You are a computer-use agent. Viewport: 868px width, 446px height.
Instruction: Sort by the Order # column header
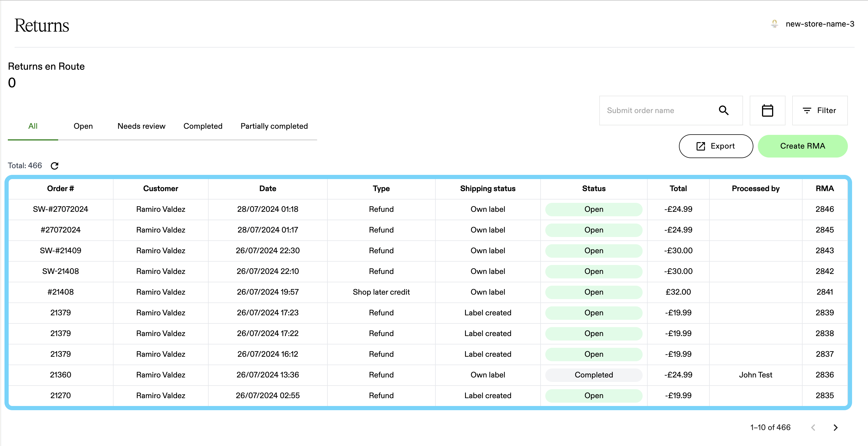[x=60, y=189]
